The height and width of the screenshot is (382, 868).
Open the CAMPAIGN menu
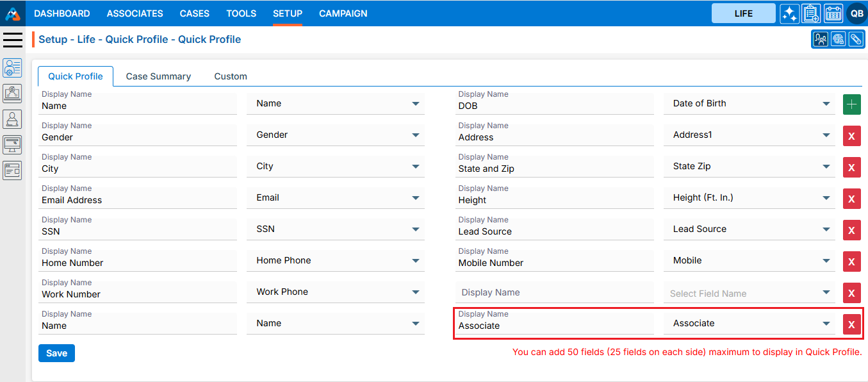click(343, 13)
